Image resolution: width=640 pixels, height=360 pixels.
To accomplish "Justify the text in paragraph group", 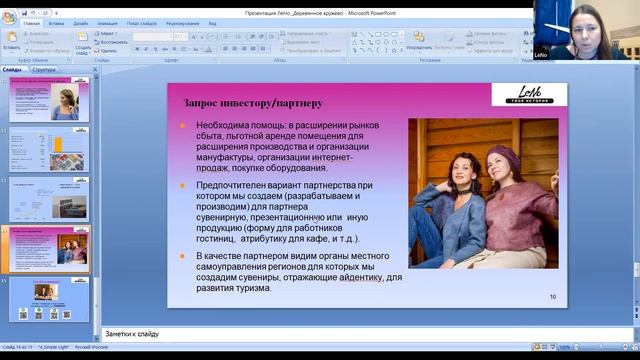I will (253, 49).
